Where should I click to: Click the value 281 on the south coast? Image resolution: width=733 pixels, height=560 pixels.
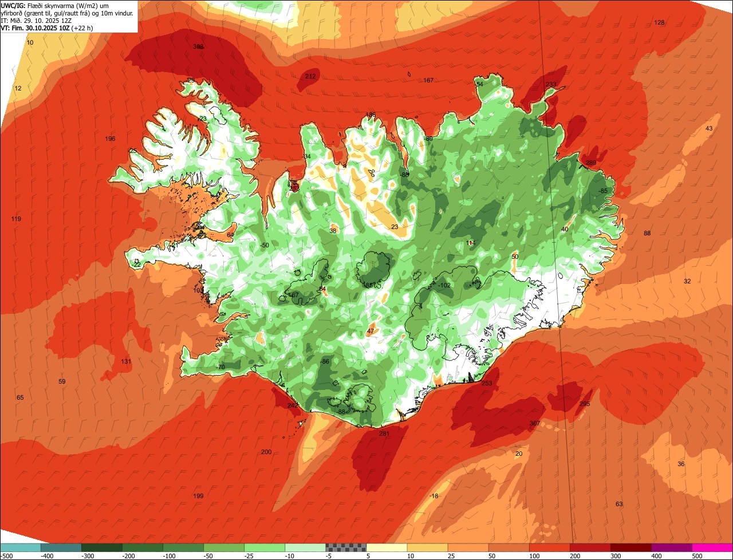(384, 434)
